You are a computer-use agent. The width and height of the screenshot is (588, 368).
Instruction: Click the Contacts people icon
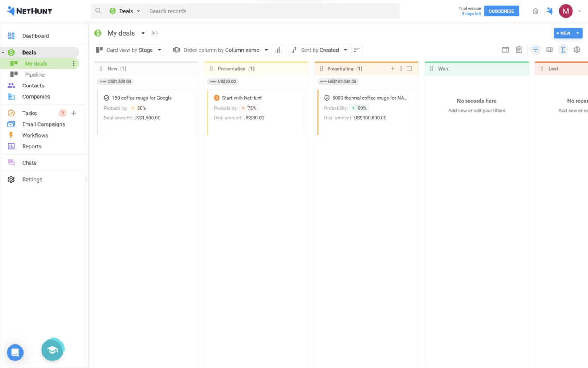(11, 85)
